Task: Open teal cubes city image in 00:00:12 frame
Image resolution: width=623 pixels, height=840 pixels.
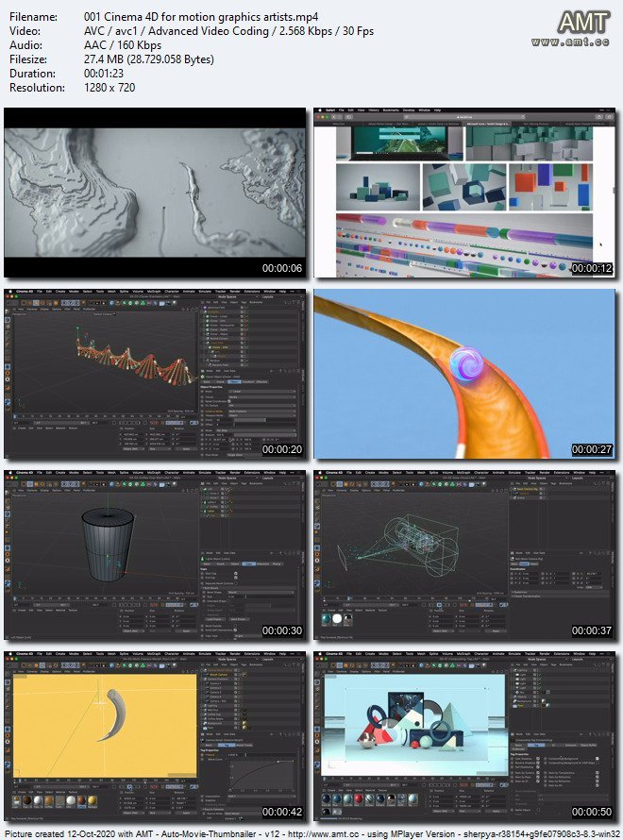Action: pyautogui.click(x=530, y=143)
